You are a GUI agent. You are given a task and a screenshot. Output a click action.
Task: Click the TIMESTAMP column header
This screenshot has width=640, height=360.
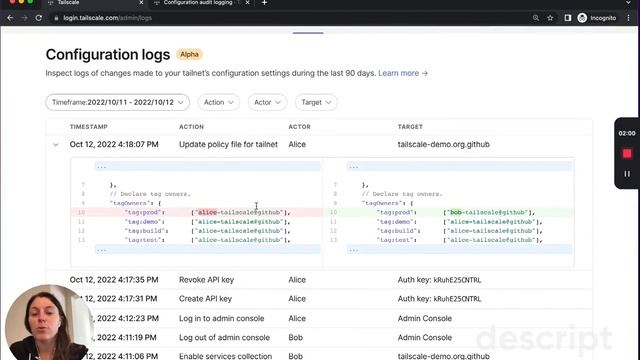coord(89,127)
